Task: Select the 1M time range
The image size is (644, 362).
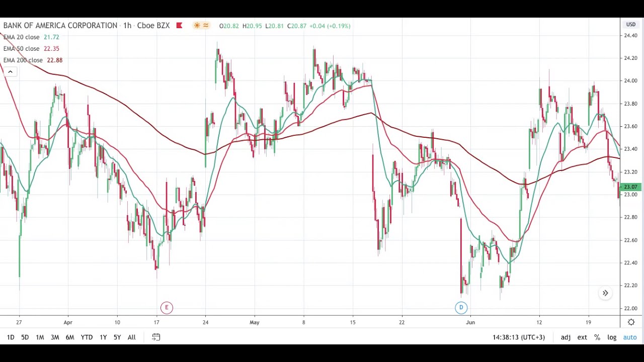Action: click(40, 337)
